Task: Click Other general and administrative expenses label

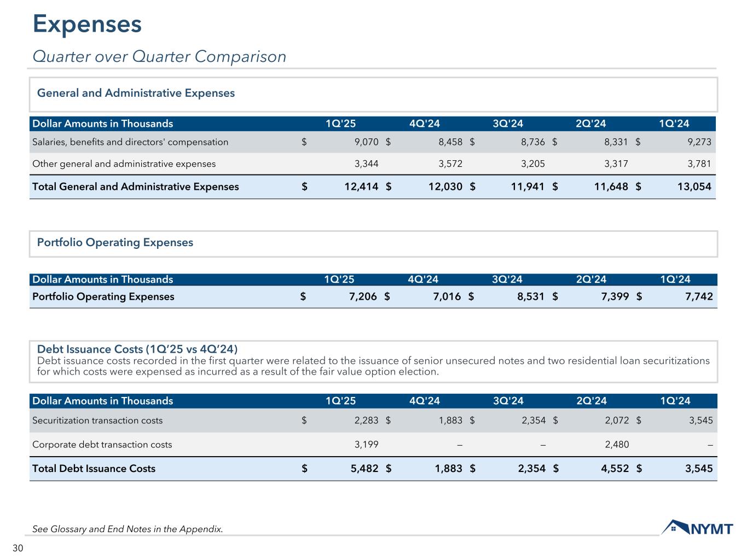Action: (x=124, y=164)
